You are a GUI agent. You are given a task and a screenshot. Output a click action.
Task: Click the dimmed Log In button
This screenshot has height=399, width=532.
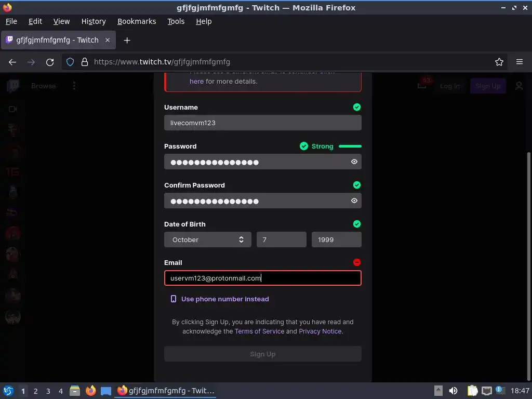449,86
